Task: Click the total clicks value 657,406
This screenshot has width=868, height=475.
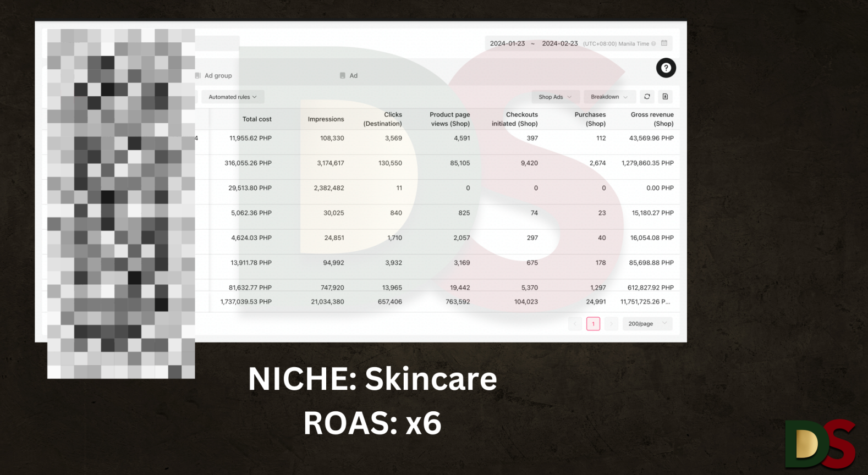Action: click(390, 301)
